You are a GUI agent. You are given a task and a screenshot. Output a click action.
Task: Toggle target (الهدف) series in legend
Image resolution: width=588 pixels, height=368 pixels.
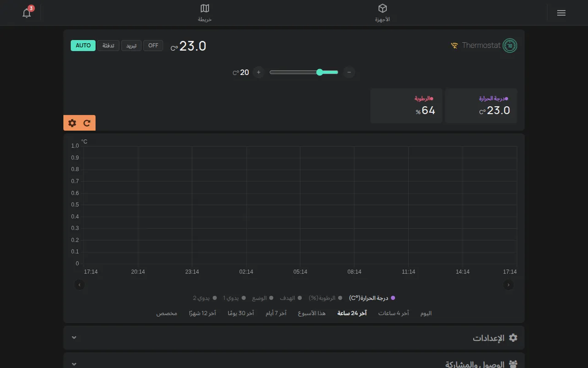(x=291, y=298)
